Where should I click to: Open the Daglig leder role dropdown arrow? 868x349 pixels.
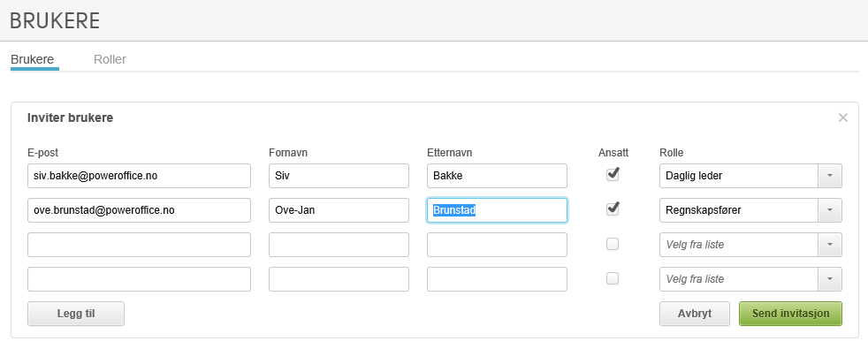click(830, 176)
